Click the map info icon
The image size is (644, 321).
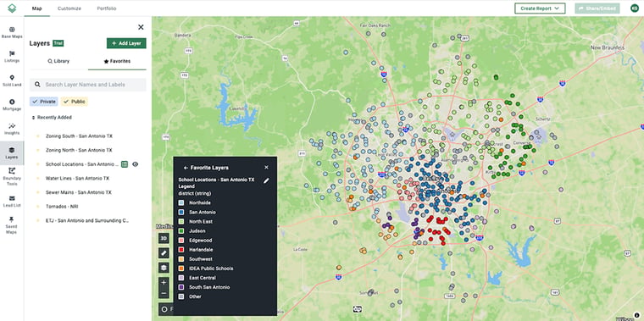tap(636, 315)
